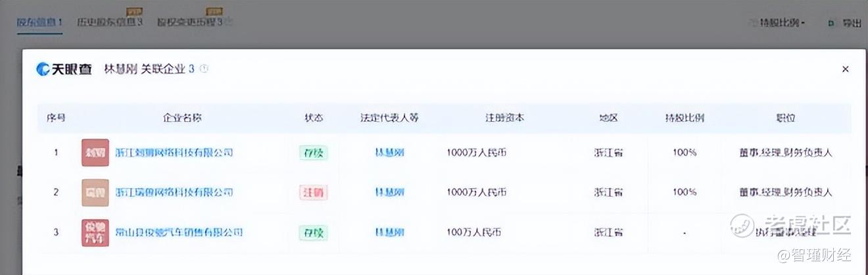The height and width of the screenshot is (275, 868).
Task: Open the 股权变更历程 3 tab
Action: coord(195,22)
